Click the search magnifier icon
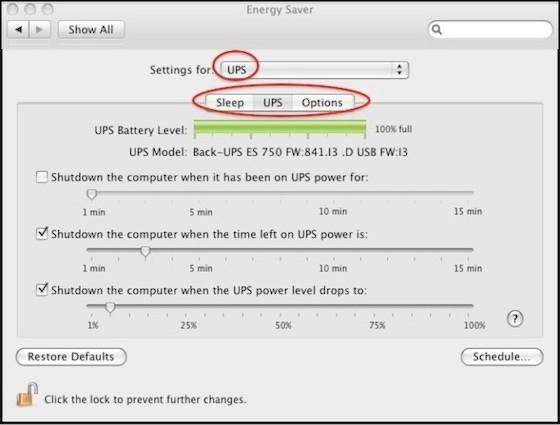560x425 pixels. coord(437,29)
